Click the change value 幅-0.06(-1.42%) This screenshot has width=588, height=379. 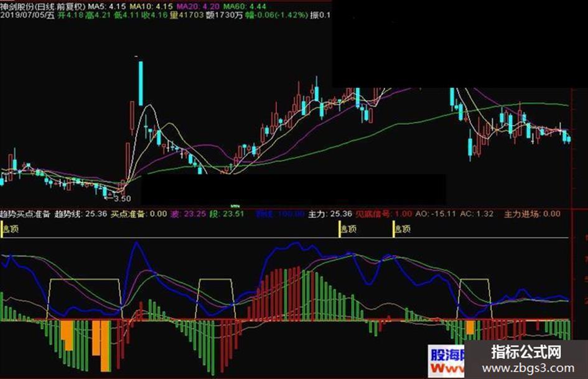[277, 16]
